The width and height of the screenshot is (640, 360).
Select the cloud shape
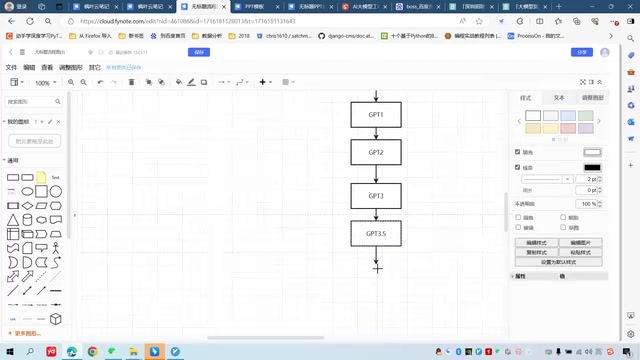click(41, 220)
